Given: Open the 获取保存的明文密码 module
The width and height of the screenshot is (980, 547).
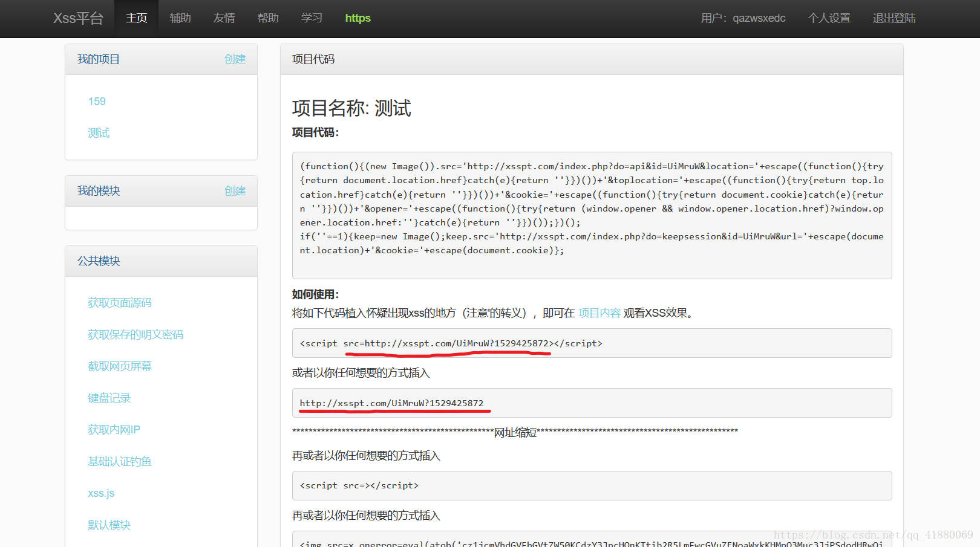Looking at the screenshot, I should click(136, 335).
